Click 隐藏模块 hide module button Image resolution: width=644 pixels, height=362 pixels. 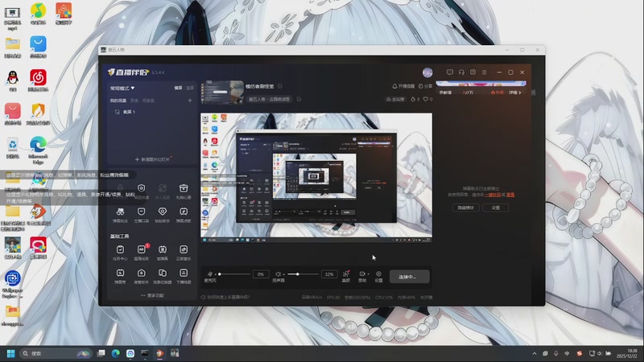click(465, 208)
